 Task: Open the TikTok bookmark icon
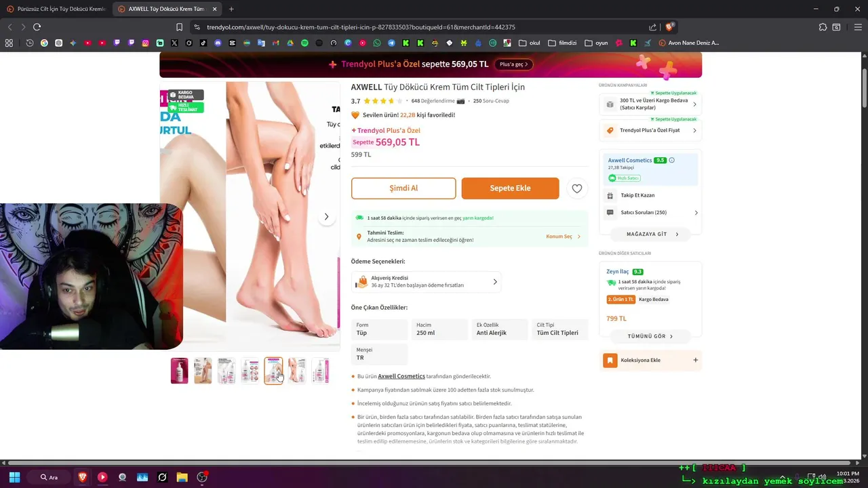tap(203, 43)
